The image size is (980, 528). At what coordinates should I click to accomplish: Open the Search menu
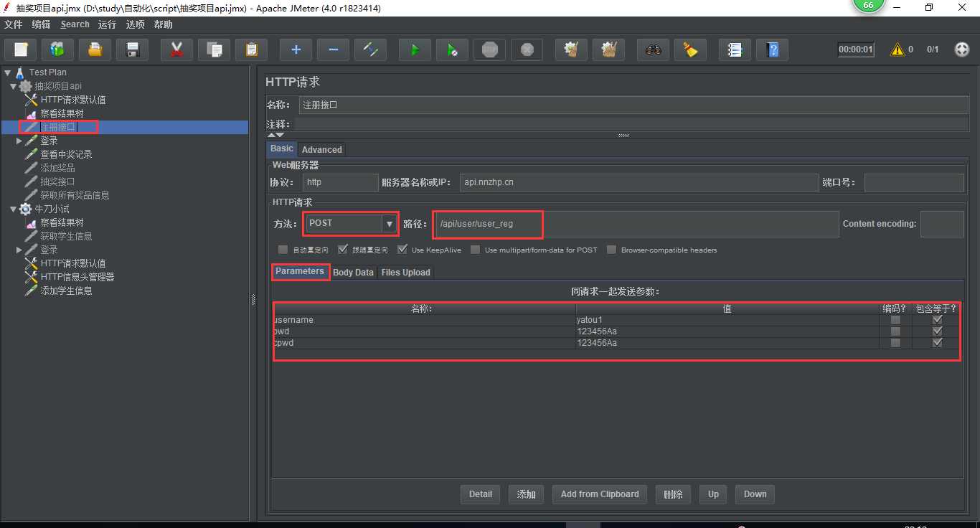(x=75, y=24)
